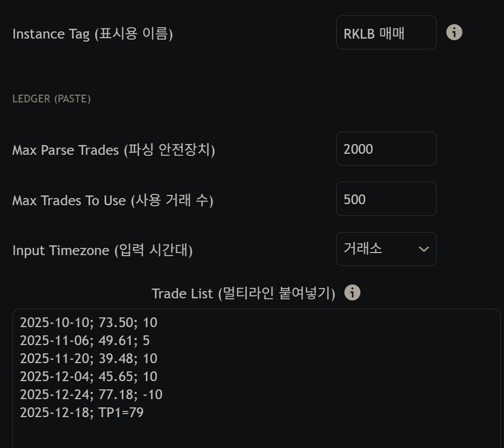Place cursor on the 2025-12-04; 45.65; 10 line
The image size is (504, 448).
[x=89, y=377]
